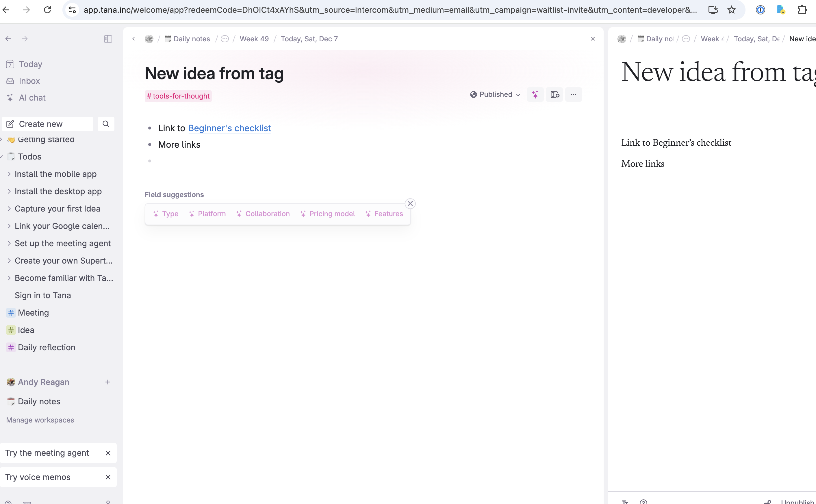Open the Published status dropdown
816x504 pixels.
[496, 95]
